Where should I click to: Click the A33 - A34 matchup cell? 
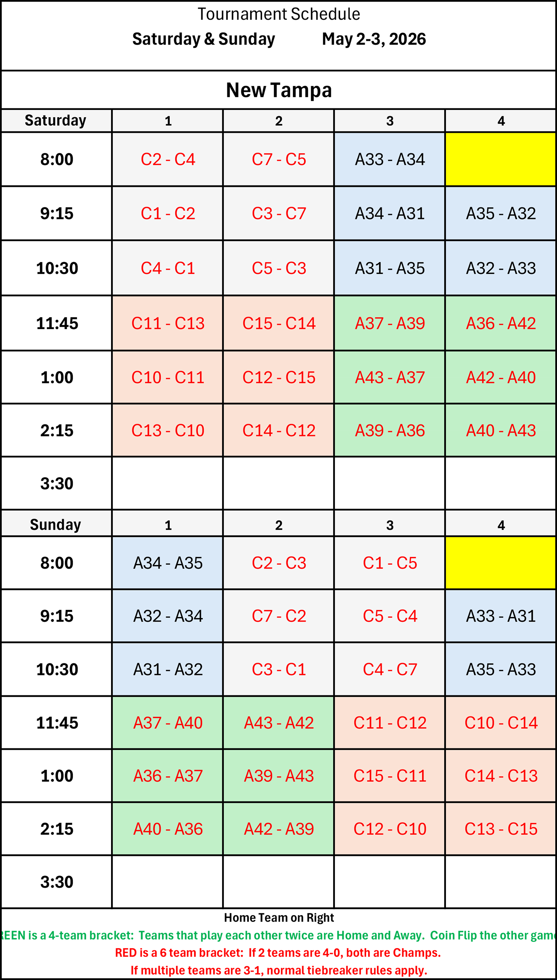pyautogui.click(x=390, y=160)
